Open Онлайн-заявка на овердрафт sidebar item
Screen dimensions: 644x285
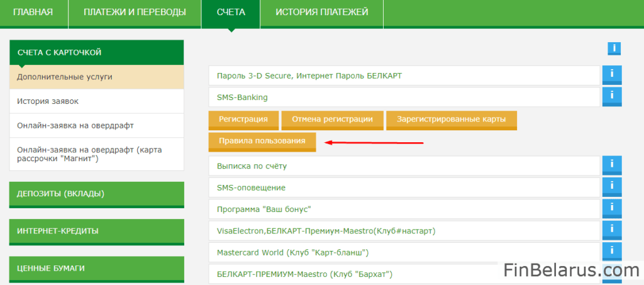click(x=97, y=125)
